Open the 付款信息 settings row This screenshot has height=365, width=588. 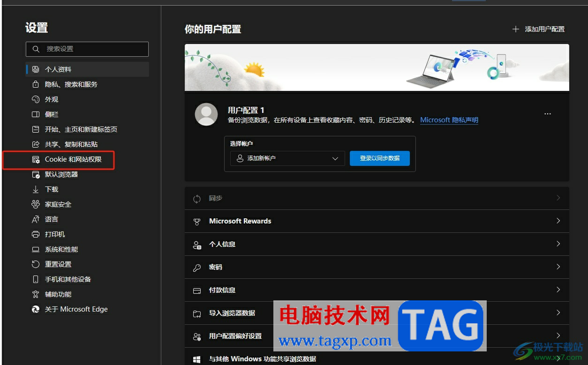(377, 290)
